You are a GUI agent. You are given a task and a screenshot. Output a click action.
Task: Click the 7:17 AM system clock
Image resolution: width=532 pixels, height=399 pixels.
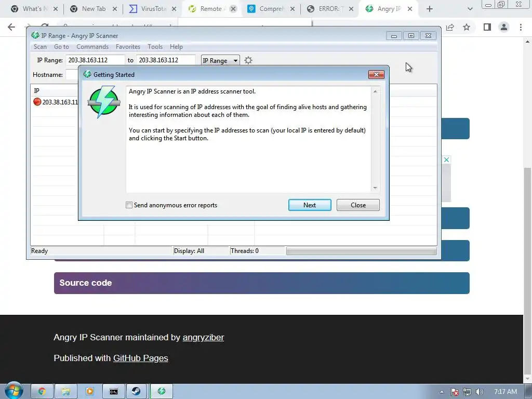[505, 392]
